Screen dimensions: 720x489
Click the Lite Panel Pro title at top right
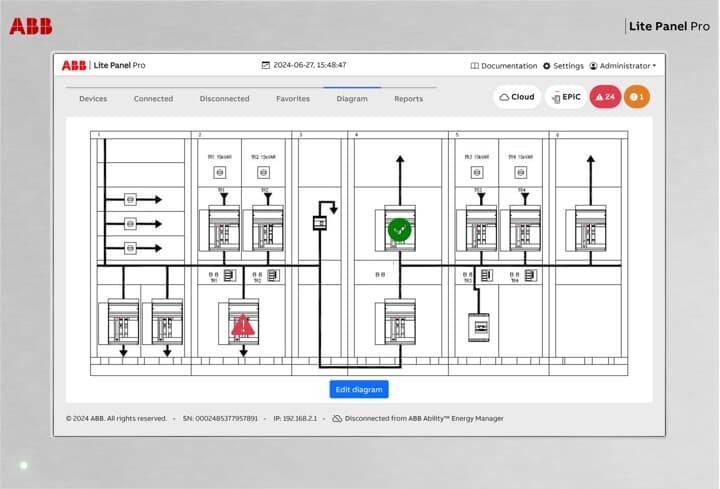click(669, 26)
